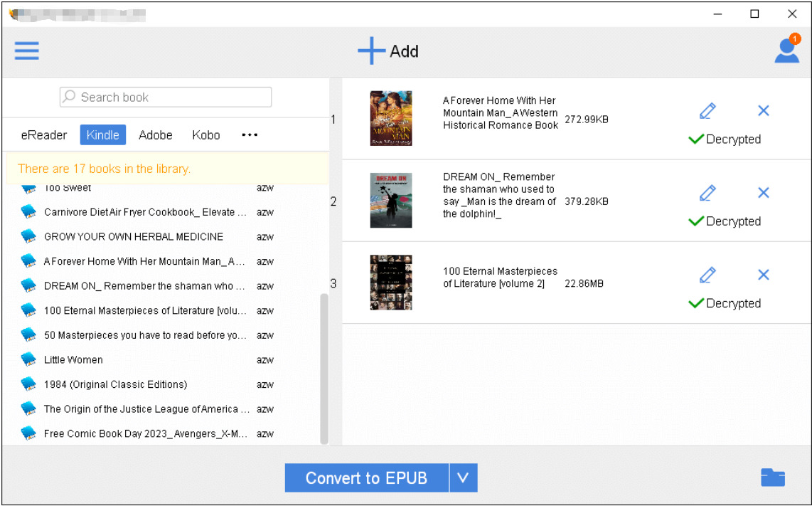Open the user account icon
The image size is (812, 506).
coord(787,48)
